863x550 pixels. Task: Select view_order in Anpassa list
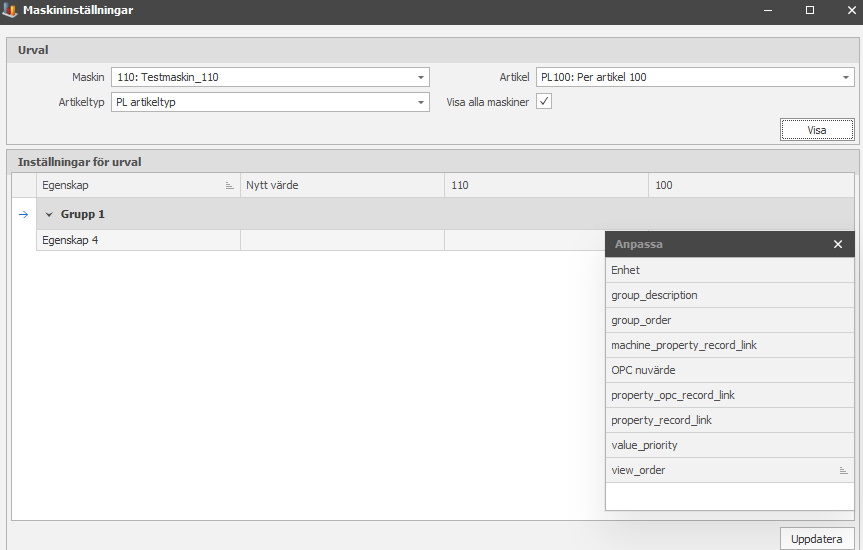coord(729,470)
